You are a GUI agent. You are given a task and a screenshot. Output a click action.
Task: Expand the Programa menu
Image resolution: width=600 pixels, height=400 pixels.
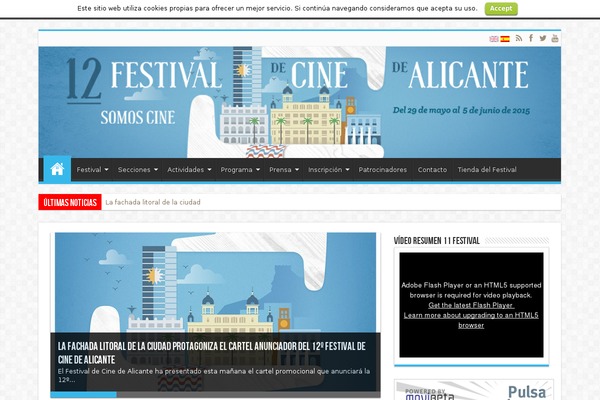coord(240,170)
